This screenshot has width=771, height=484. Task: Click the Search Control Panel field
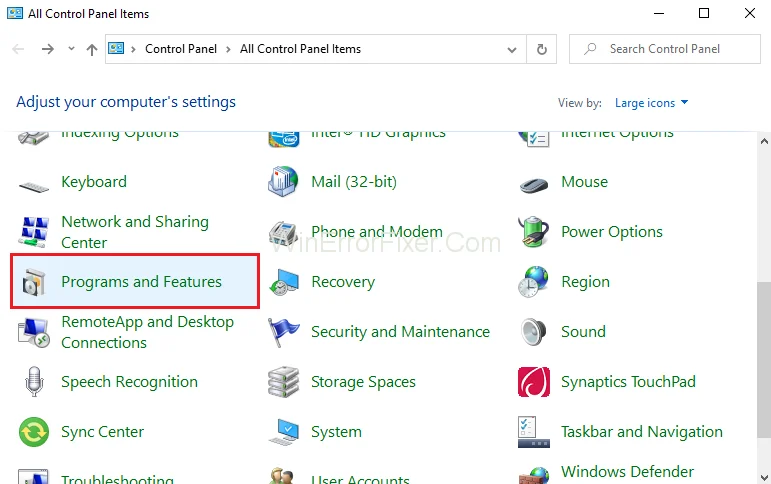click(x=670, y=49)
